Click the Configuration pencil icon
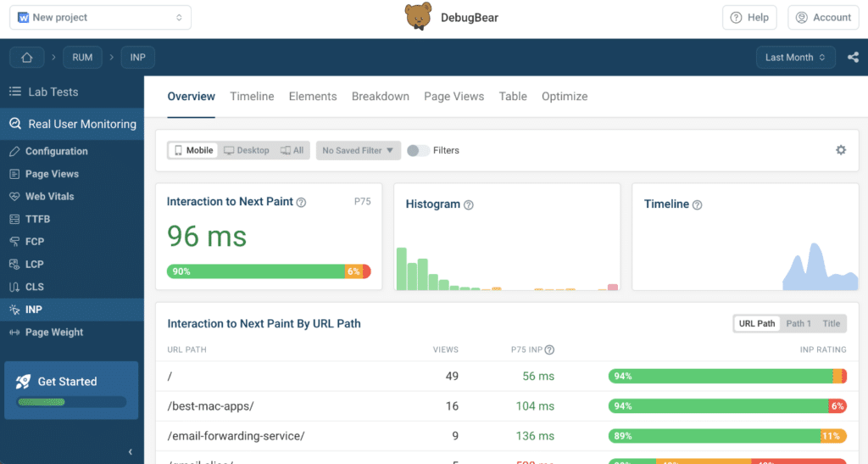 tap(14, 151)
